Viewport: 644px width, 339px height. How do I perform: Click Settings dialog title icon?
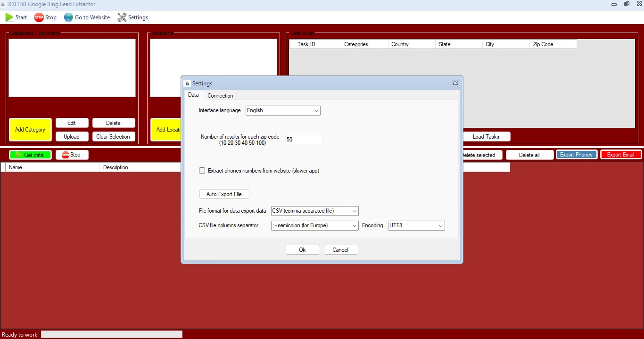(x=187, y=83)
